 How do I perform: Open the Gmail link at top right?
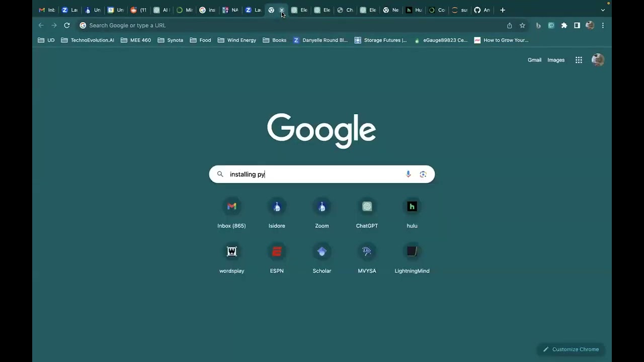(x=534, y=60)
